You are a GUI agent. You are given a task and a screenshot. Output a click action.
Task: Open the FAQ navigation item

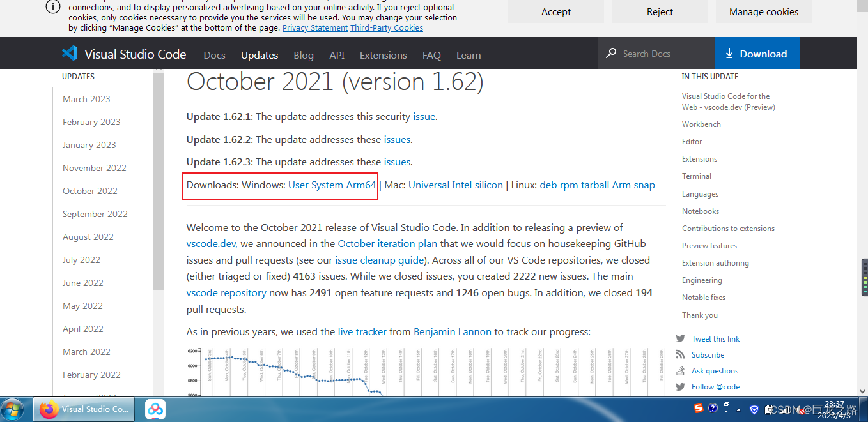[431, 55]
